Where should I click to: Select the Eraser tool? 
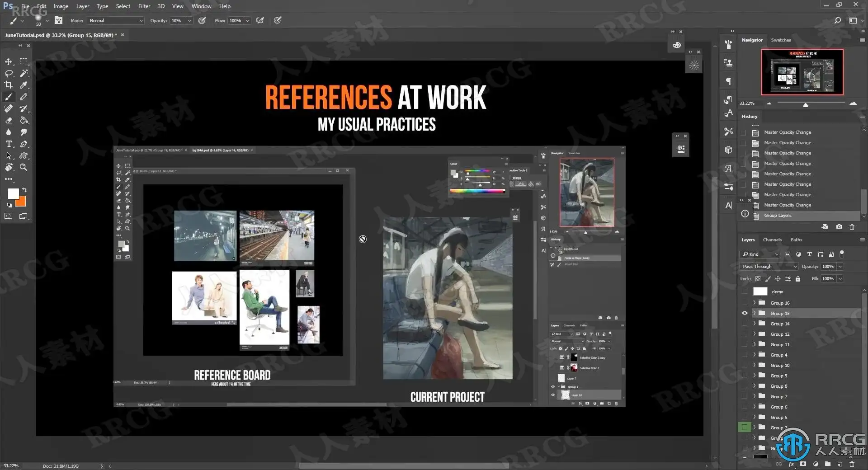(x=9, y=120)
